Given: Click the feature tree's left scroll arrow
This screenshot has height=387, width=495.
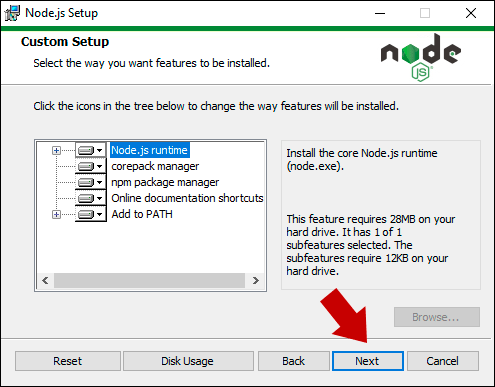Looking at the screenshot, I should pyautogui.click(x=45, y=280).
